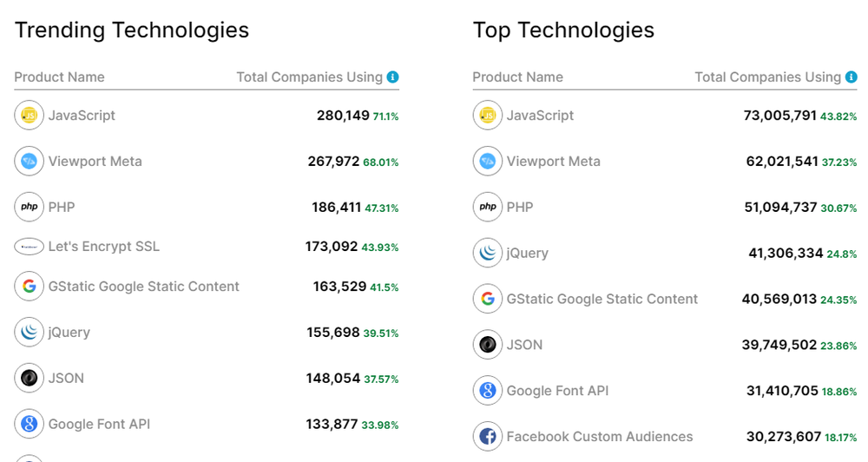Click the GStatic Google icon in Top Technologies
The width and height of the screenshot is (868, 462).
tap(488, 300)
